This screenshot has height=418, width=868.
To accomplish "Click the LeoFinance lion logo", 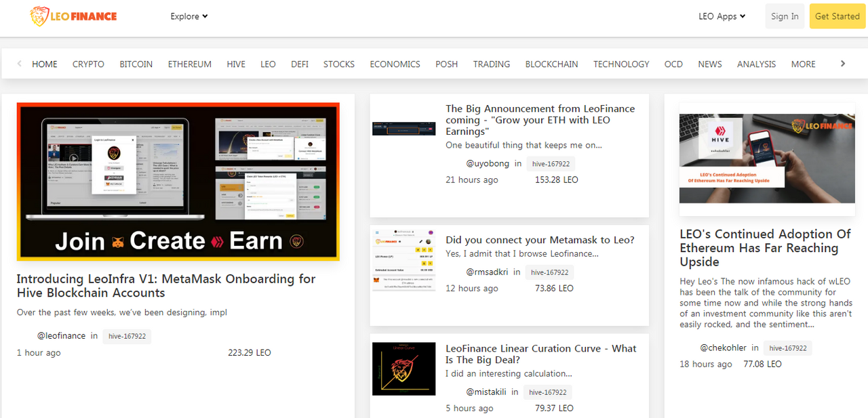I will click(x=73, y=16).
